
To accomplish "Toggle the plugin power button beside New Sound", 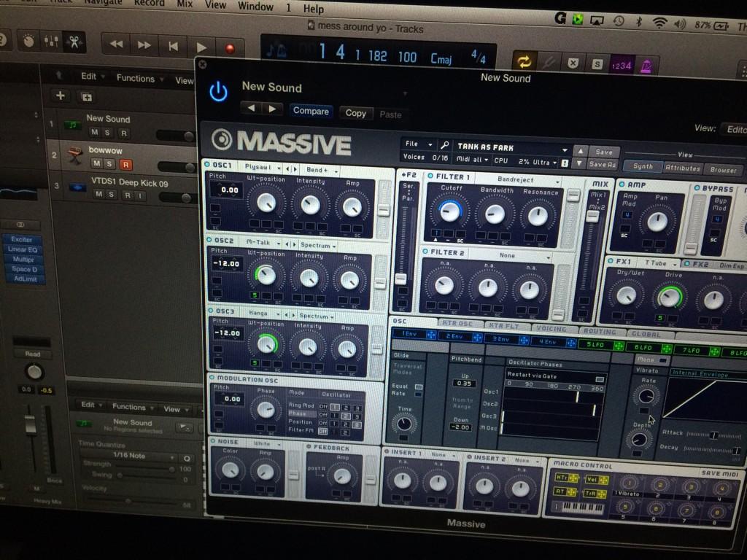I will click(x=218, y=92).
